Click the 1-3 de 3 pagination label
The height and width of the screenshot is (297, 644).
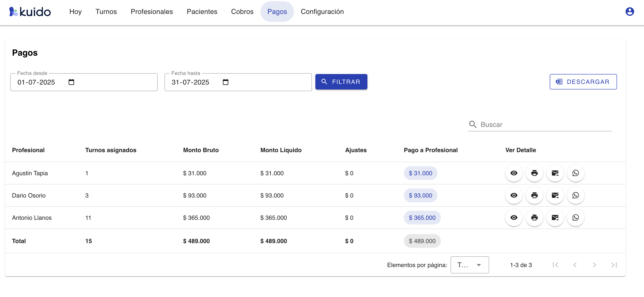point(521,265)
